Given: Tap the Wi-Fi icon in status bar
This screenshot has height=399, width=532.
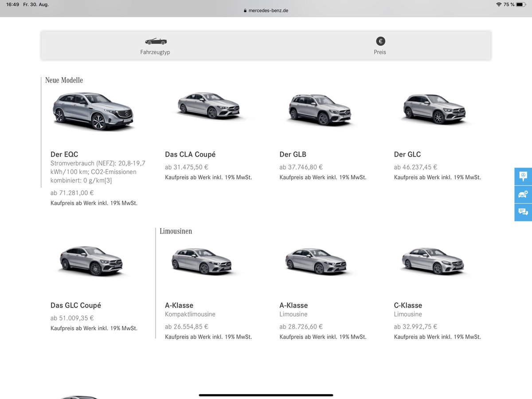Looking at the screenshot, I should click(499, 4).
